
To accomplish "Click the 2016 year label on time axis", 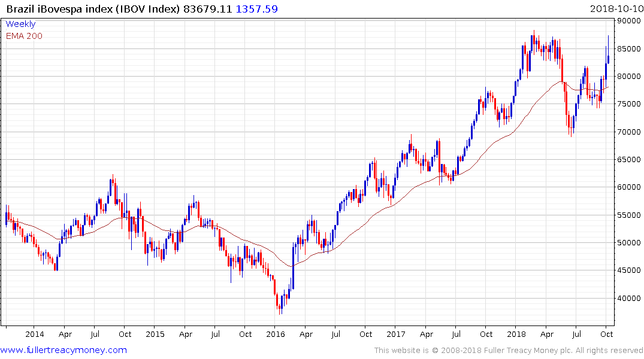I will pos(276,334).
